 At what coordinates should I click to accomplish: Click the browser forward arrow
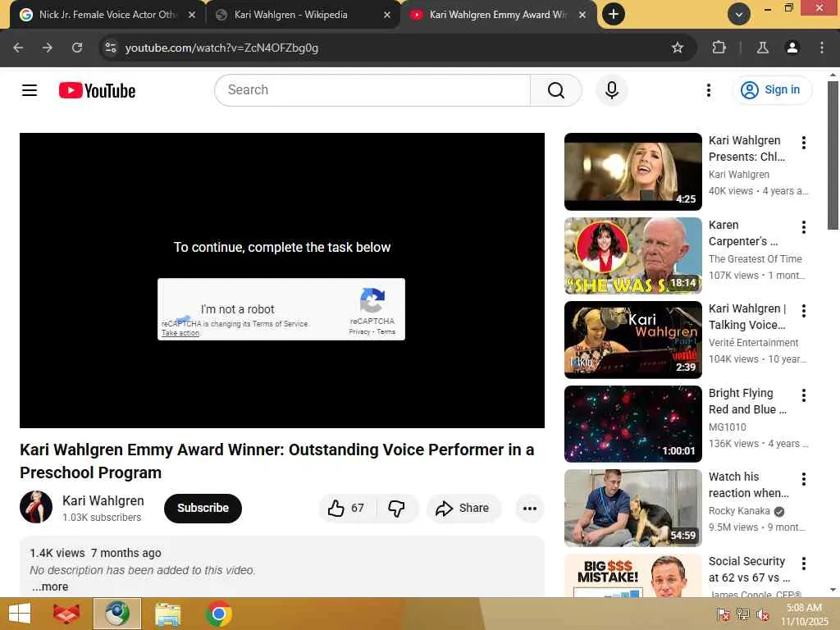[x=48, y=48]
